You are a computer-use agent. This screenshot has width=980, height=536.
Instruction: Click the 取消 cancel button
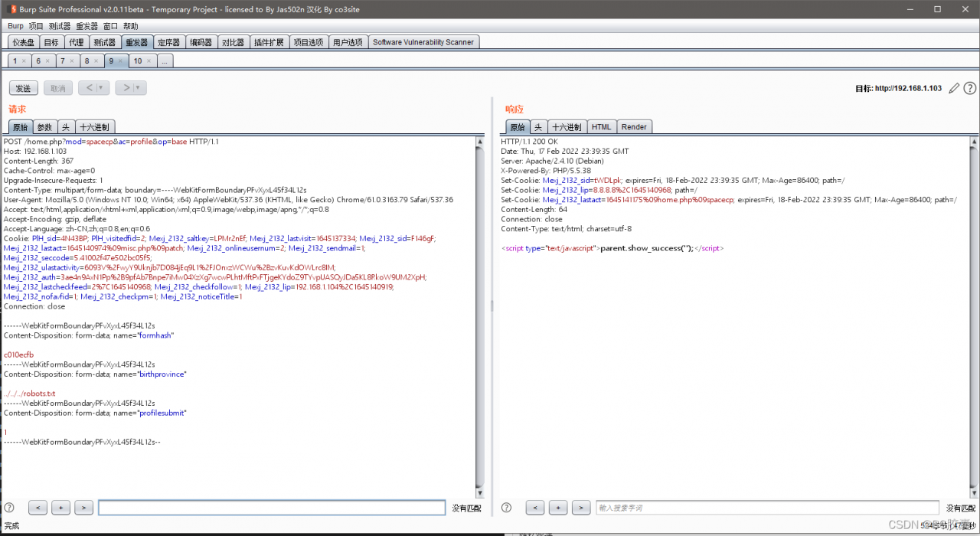click(58, 88)
